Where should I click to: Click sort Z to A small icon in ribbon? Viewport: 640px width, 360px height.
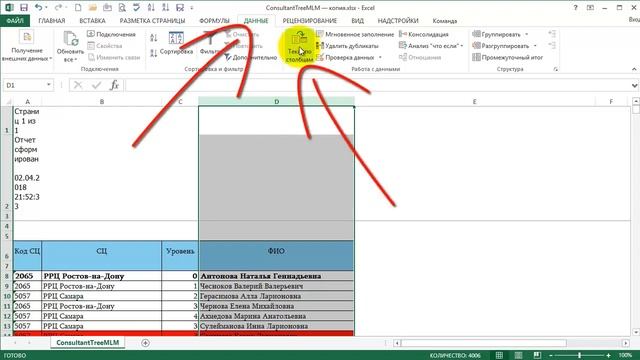tap(153, 53)
